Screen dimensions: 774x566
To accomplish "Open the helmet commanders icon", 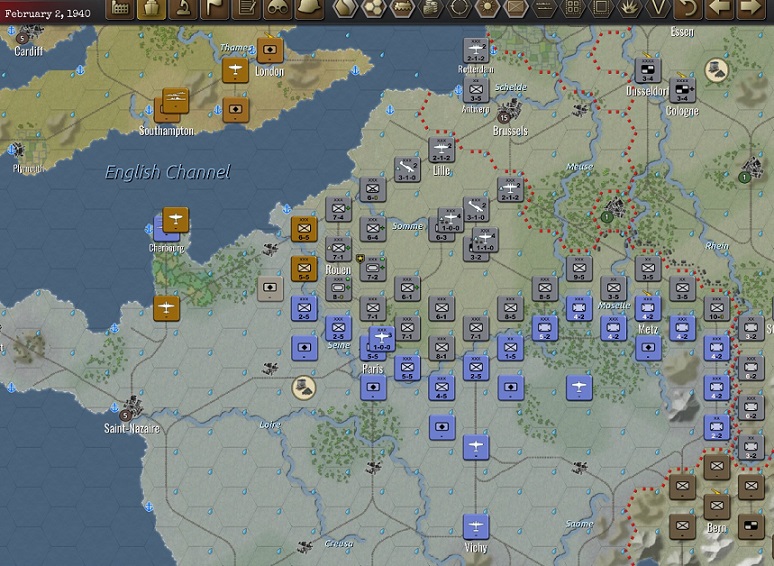I will [x=309, y=9].
